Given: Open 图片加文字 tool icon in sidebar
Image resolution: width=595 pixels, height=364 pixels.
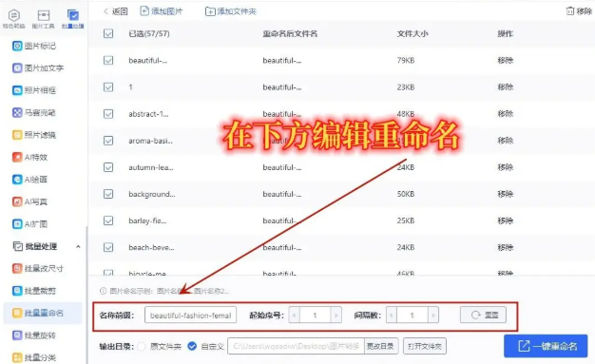Looking at the screenshot, I should (17, 68).
